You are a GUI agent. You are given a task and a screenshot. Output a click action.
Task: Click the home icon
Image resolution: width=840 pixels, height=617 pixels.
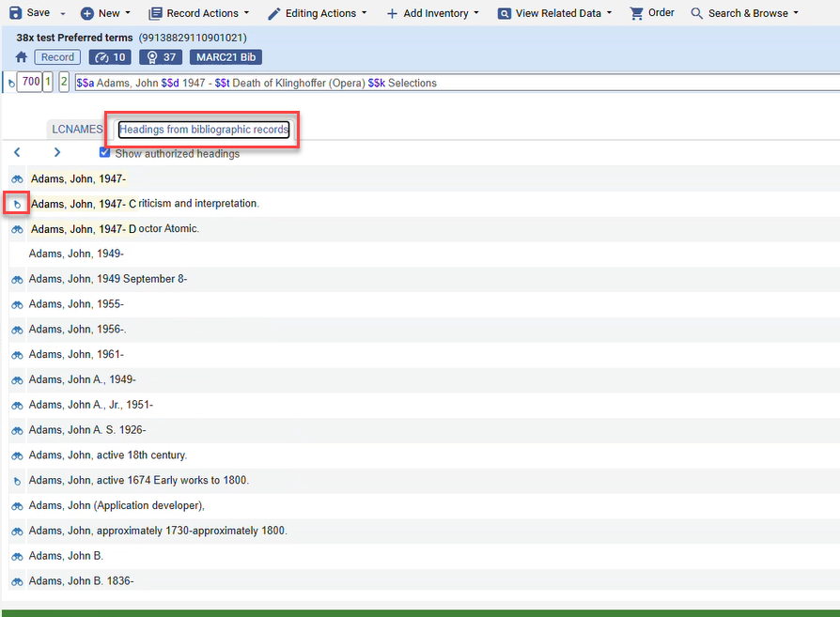(22, 56)
